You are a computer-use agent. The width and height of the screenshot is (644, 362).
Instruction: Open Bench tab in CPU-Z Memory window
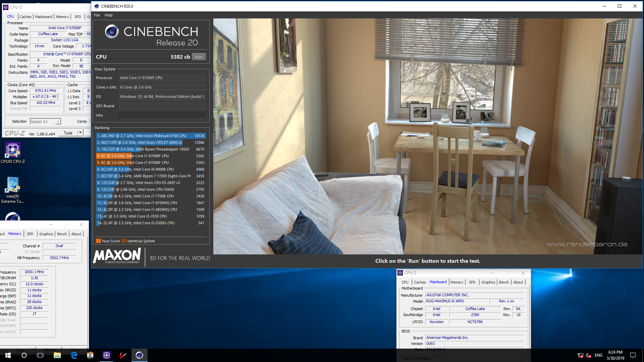62,234
